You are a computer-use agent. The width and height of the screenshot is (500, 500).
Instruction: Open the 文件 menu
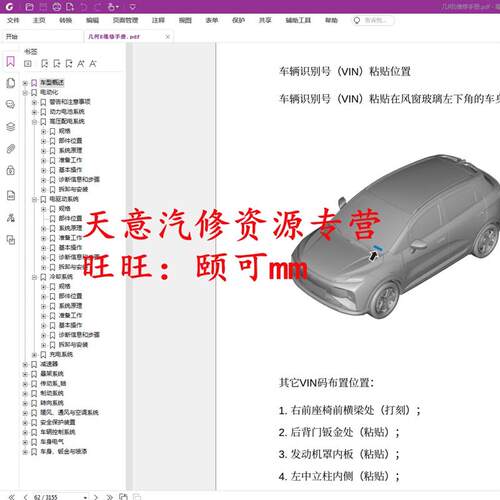point(13,20)
